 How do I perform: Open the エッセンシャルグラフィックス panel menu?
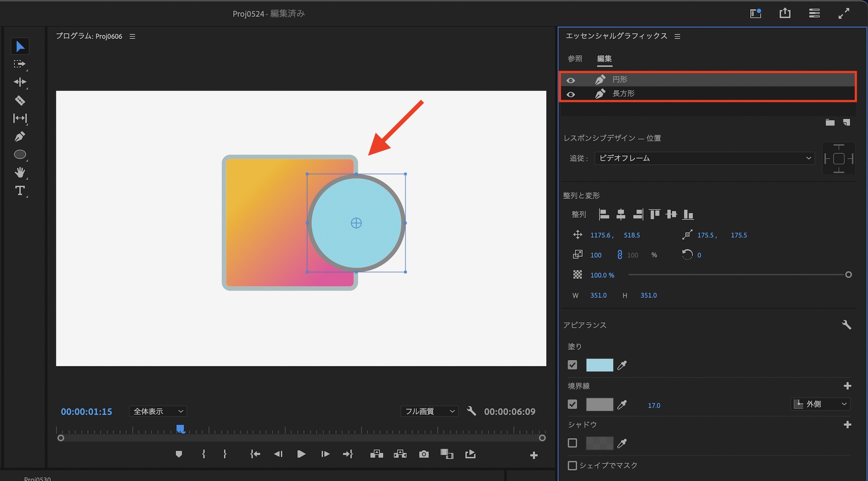point(677,36)
